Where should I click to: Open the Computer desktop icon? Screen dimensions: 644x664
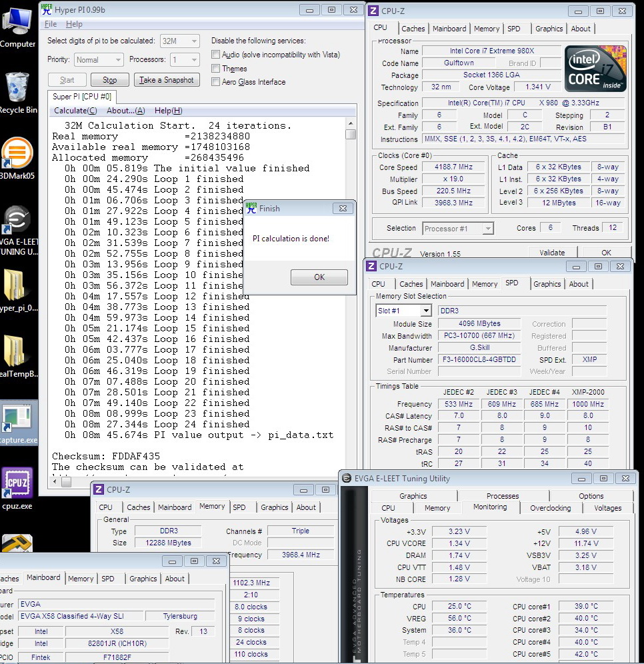pos(17,28)
